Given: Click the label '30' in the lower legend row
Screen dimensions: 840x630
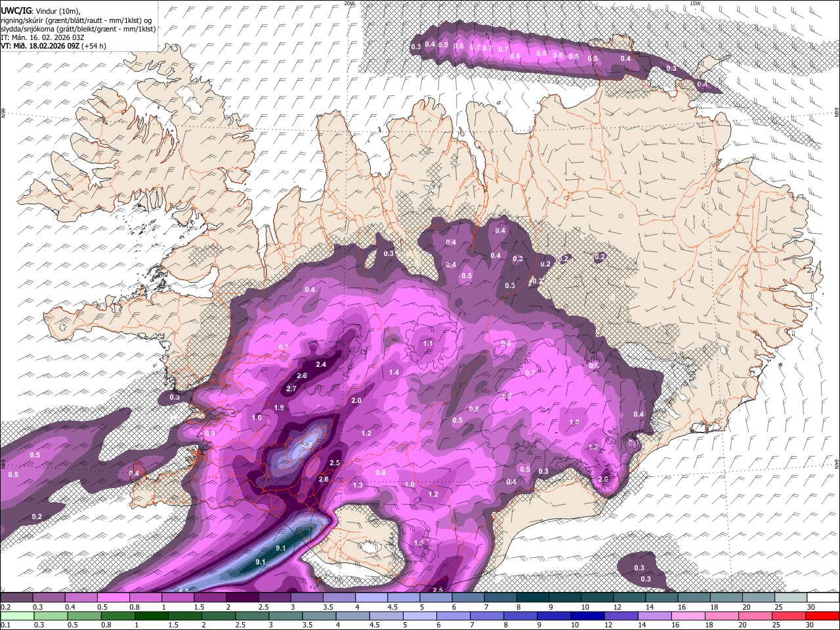Looking at the screenshot, I should 811,625.
